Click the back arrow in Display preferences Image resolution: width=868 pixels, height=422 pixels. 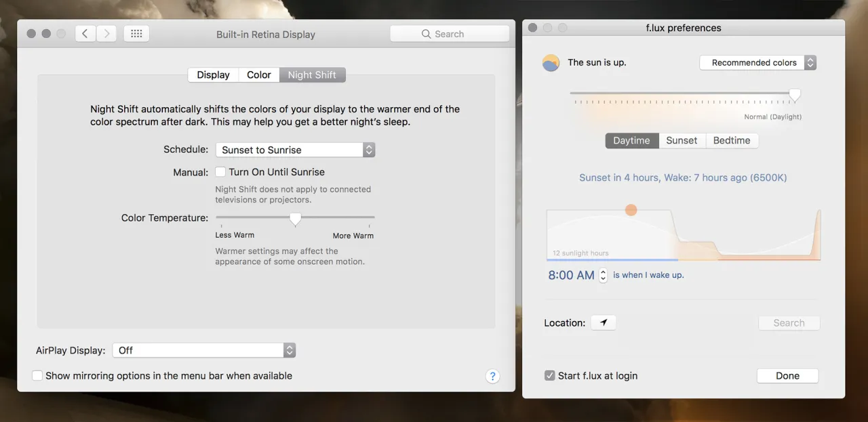(x=85, y=33)
